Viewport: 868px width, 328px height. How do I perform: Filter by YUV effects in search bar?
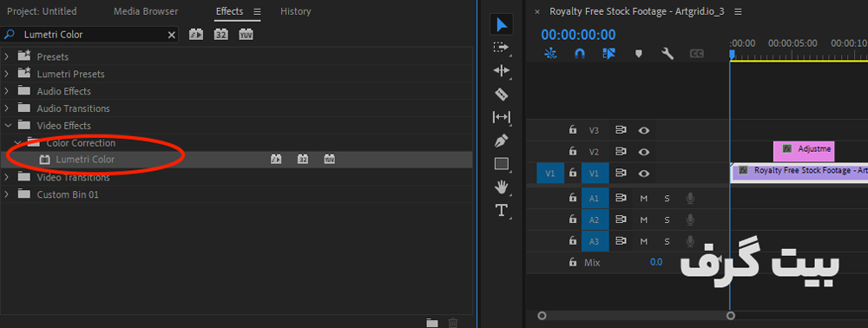pos(246,35)
